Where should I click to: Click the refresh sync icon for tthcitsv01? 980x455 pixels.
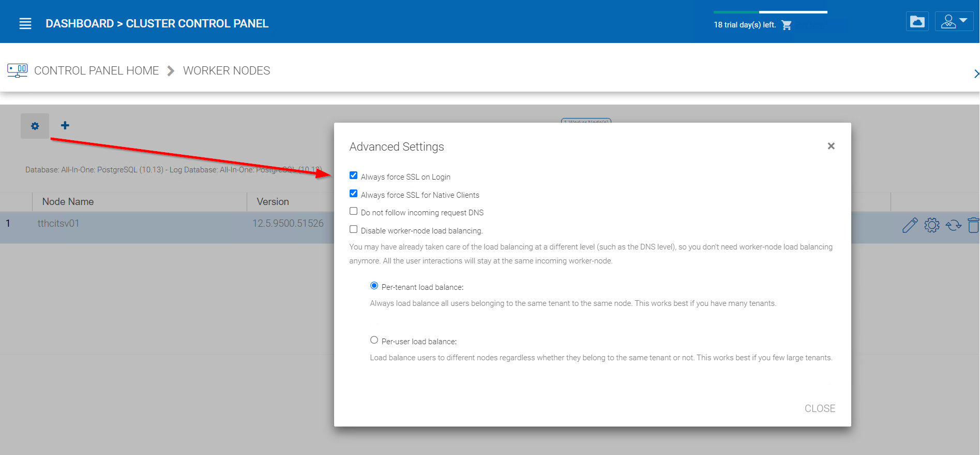coord(954,225)
